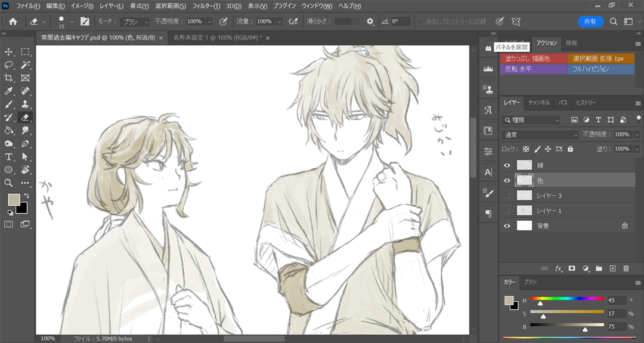The width and height of the screenshot is (644, 343).
Task: Click the hue H value field
Action: point(617,300)
